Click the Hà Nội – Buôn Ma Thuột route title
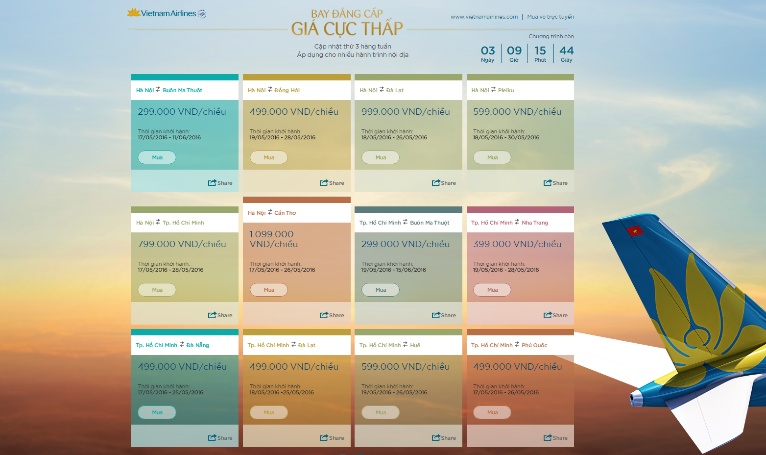The height and width of the screenshot is (455, 766). (x=169, y=90)
